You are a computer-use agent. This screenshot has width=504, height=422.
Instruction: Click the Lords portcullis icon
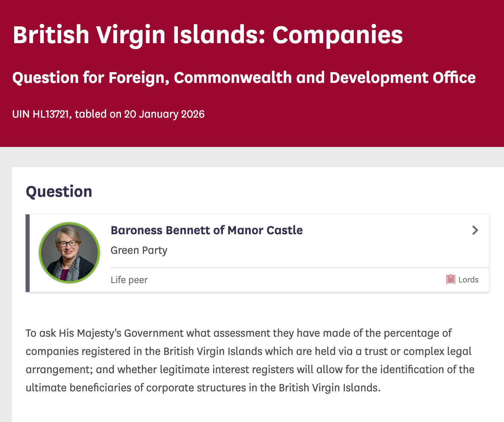[x=450, y=279]
